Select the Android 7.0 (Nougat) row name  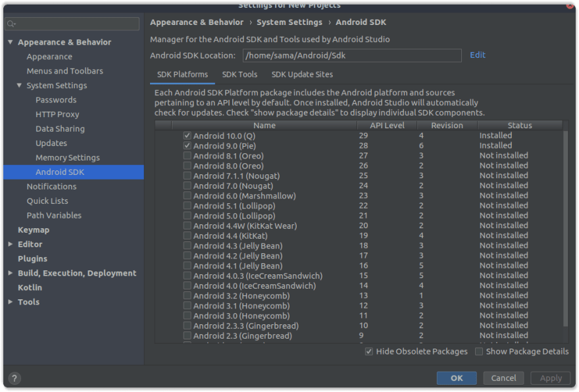[x=233, y=185]
